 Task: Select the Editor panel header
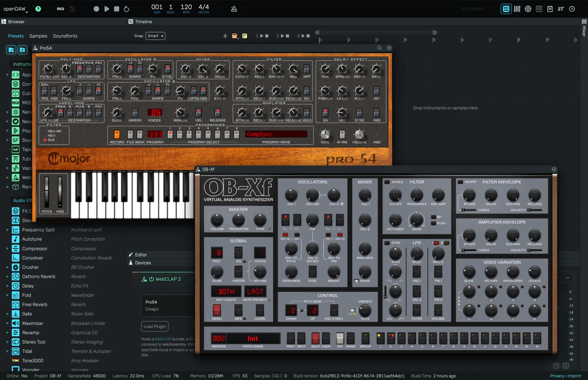(161, 255)
